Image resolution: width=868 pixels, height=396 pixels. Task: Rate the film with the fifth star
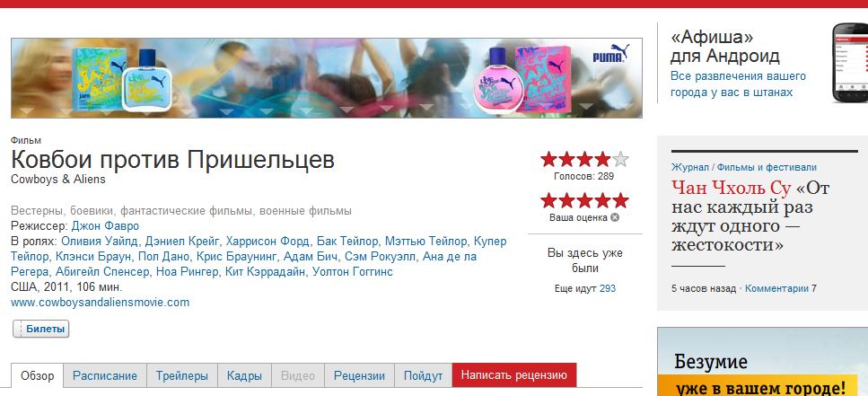coord(620,200)
